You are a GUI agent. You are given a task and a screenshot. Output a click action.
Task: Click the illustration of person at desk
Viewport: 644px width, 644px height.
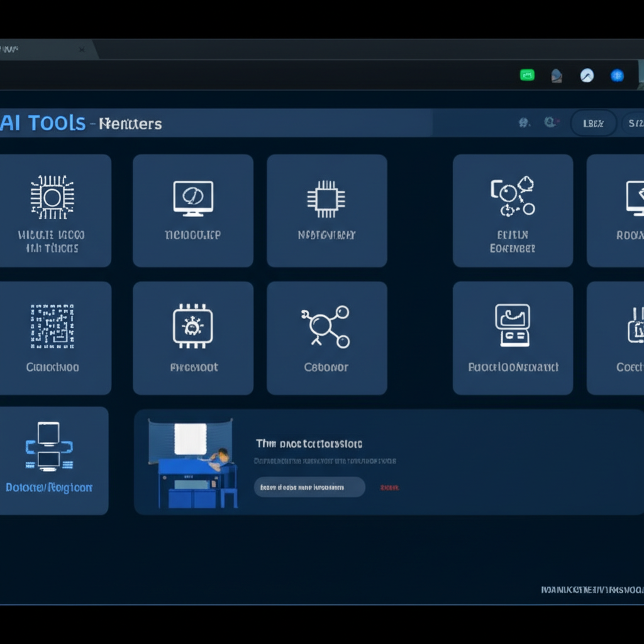click(192, 464)
